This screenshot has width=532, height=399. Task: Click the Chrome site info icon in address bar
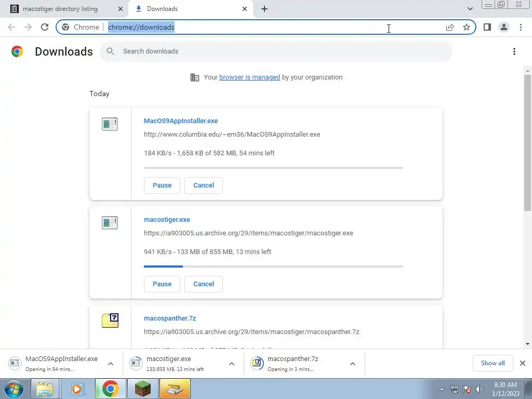point(65,27)
